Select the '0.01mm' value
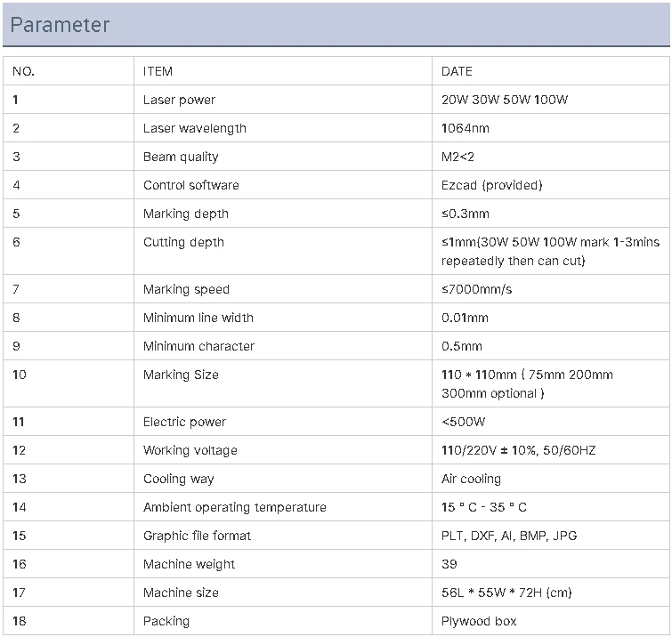672x637 pixels. [465, 318]
